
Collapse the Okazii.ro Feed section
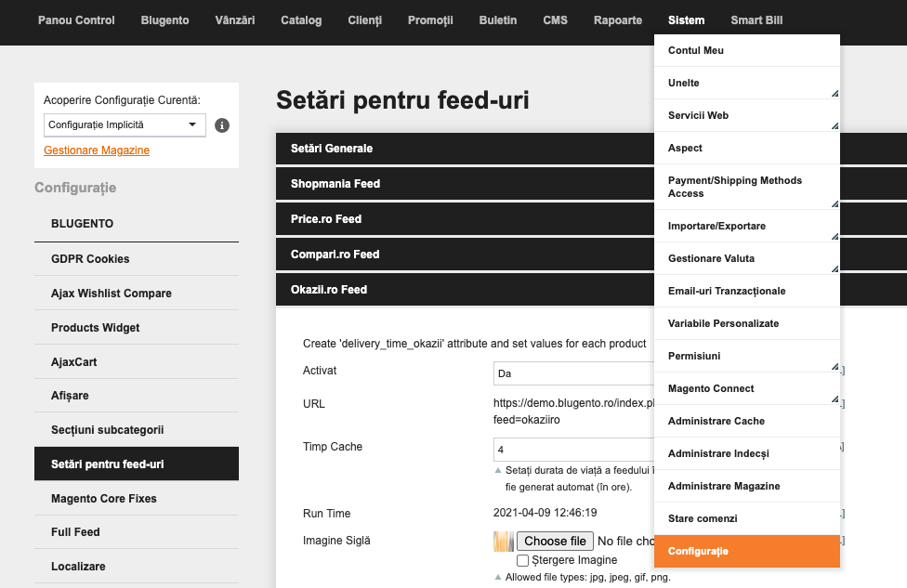pos(465,290)
